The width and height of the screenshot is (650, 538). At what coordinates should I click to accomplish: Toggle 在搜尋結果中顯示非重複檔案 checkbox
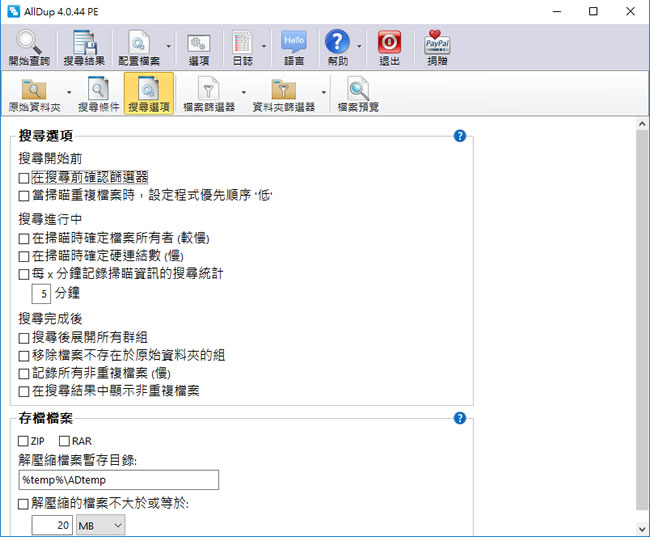point(24,392)
